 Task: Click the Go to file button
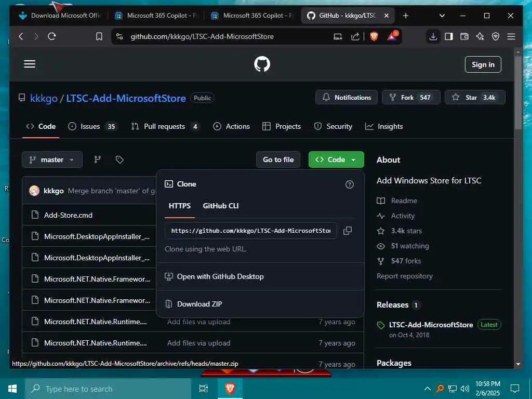(x=278, y=159)
